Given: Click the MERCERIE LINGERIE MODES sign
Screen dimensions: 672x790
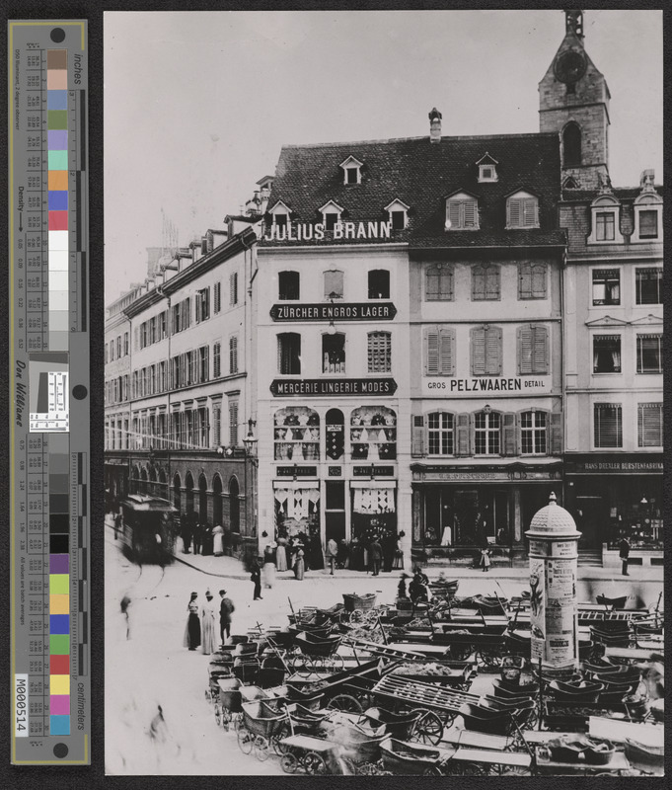Looking at the screenshot, I should [333, 387].
